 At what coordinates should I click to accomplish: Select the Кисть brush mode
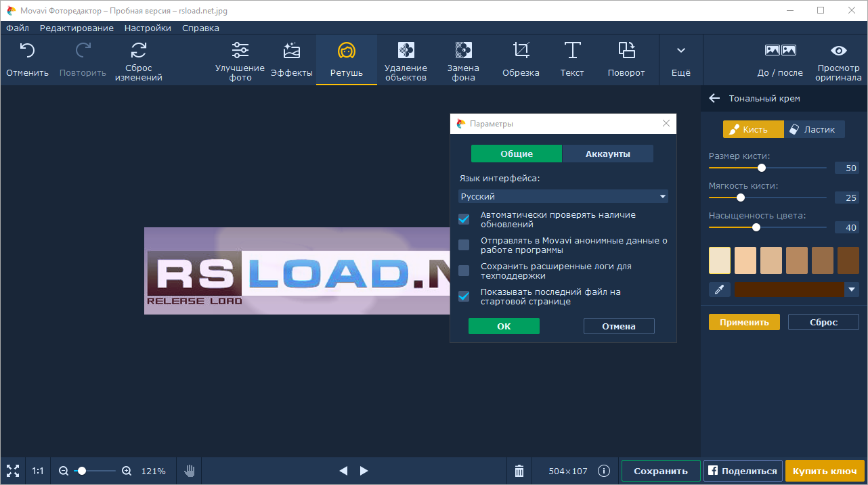[753, 129]
